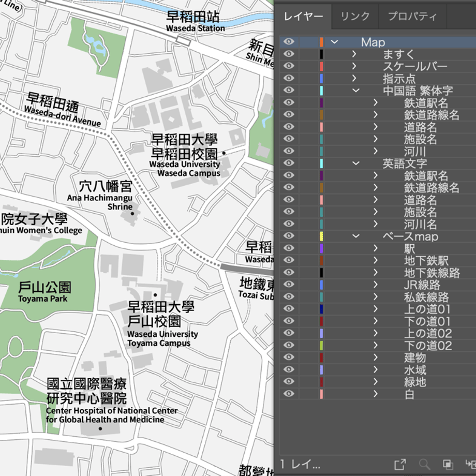
Task: Expand the 駅 sublayer
Action: coord(376,248)
